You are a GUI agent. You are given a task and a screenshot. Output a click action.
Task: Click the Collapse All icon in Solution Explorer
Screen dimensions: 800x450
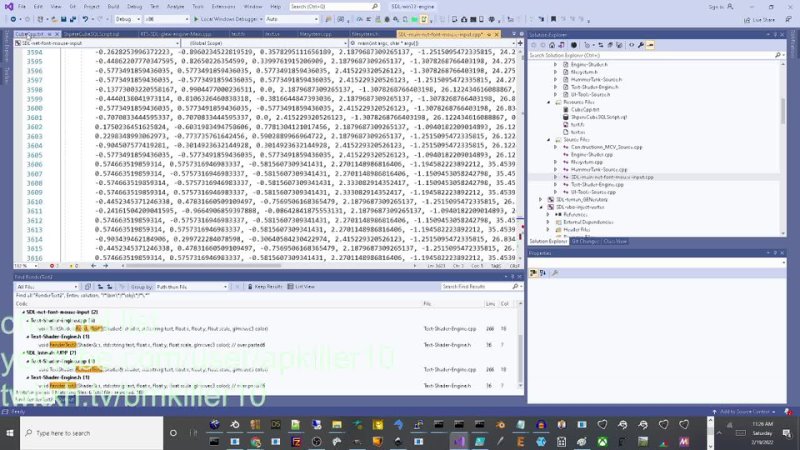pyautogui.click(x=610, y=45)
